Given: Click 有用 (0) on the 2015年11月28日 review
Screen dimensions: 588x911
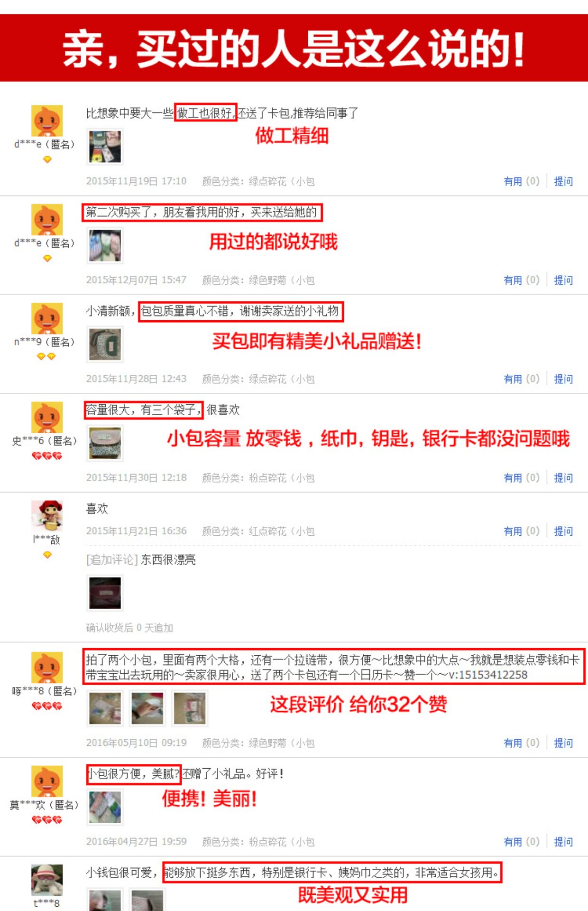Looking at the screenshot, I should pos(522,379).
